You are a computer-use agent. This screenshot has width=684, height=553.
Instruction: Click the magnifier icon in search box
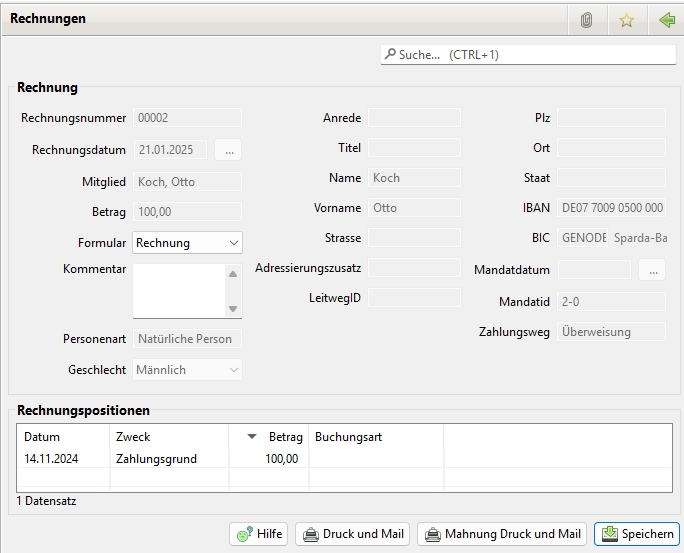point(390,55)
